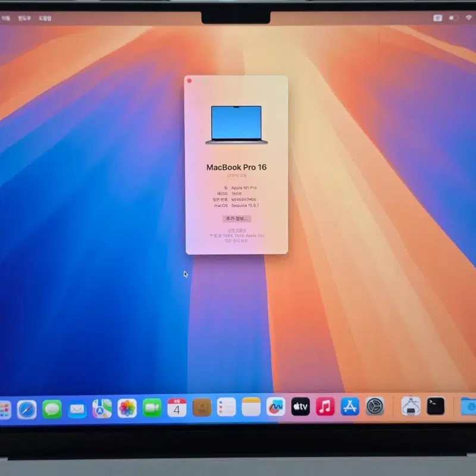Viewport: 476px width, 476px height.
Task: Launch Terminal from the Dock
Action: (x=436, y=406)
